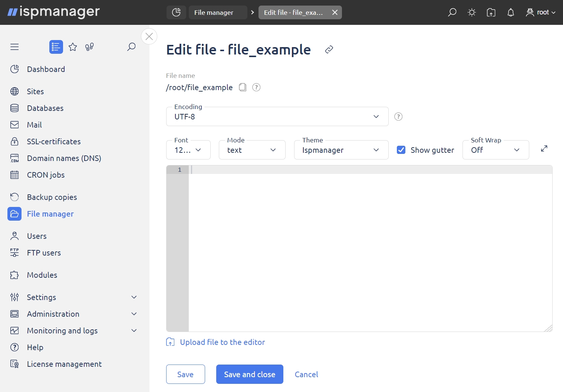
Task: Click Save and close
Action: 250,374
